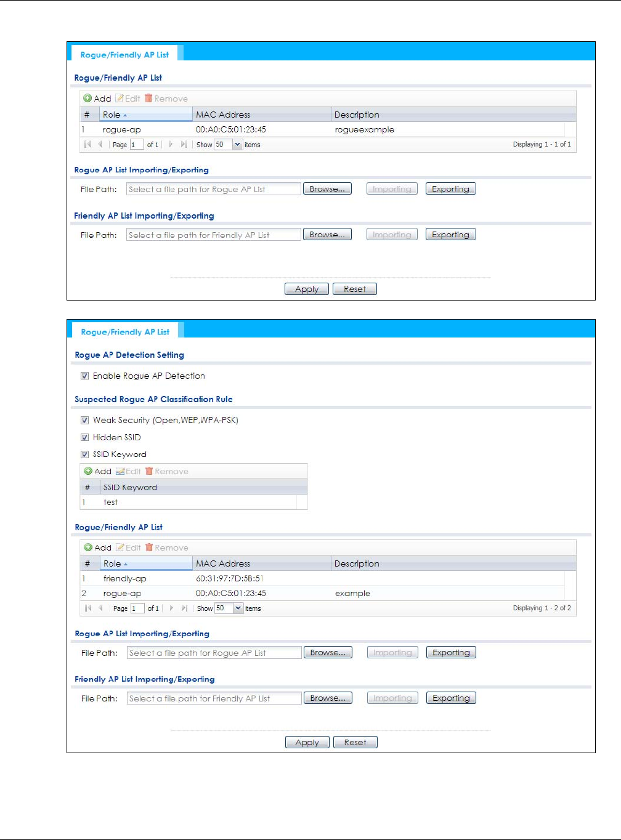The height and width of the screenshot is (840, 621).
Task: Click Edit in the lower Rogue/Friendly AP List
Action: point(129,547)
